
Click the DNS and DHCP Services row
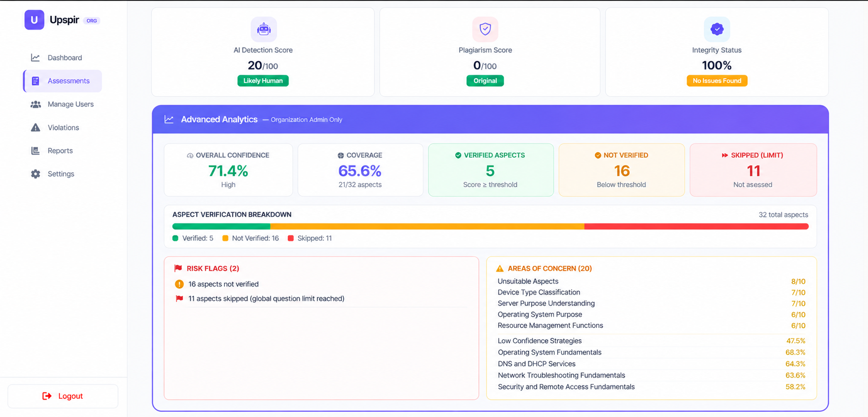(651, 364)
